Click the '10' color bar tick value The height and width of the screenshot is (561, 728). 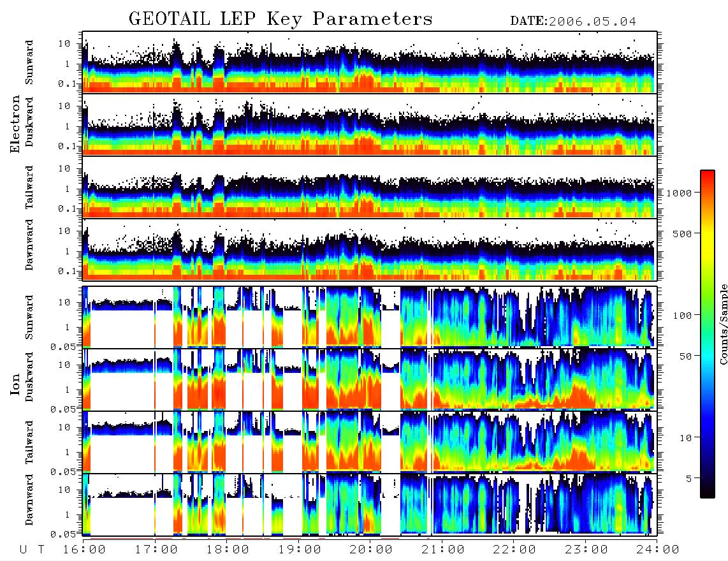[685, 438]
